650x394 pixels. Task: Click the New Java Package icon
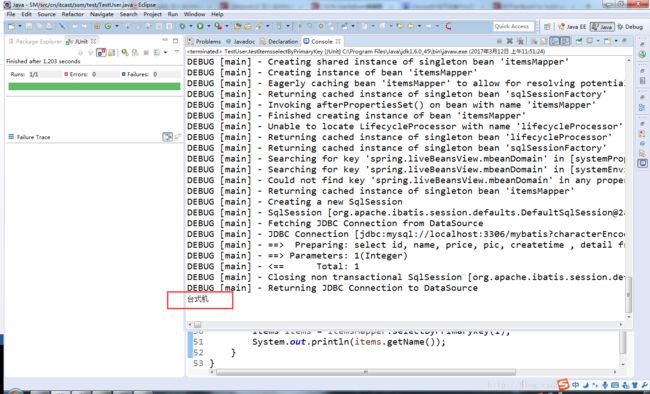97,26
